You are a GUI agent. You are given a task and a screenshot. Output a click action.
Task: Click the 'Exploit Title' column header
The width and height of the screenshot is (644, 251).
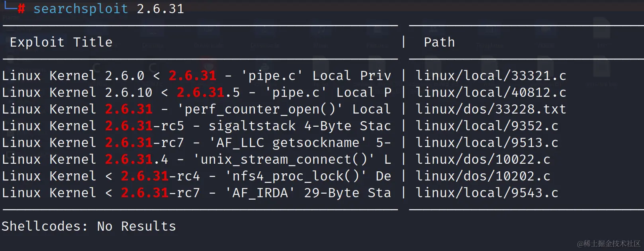coord(61,42)
